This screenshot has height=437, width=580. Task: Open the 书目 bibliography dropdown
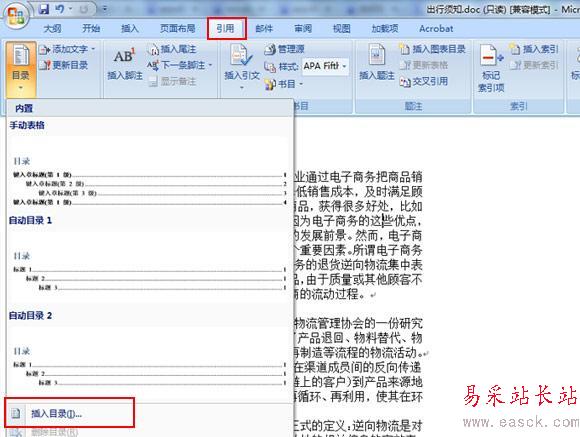[x=284, y=84]
